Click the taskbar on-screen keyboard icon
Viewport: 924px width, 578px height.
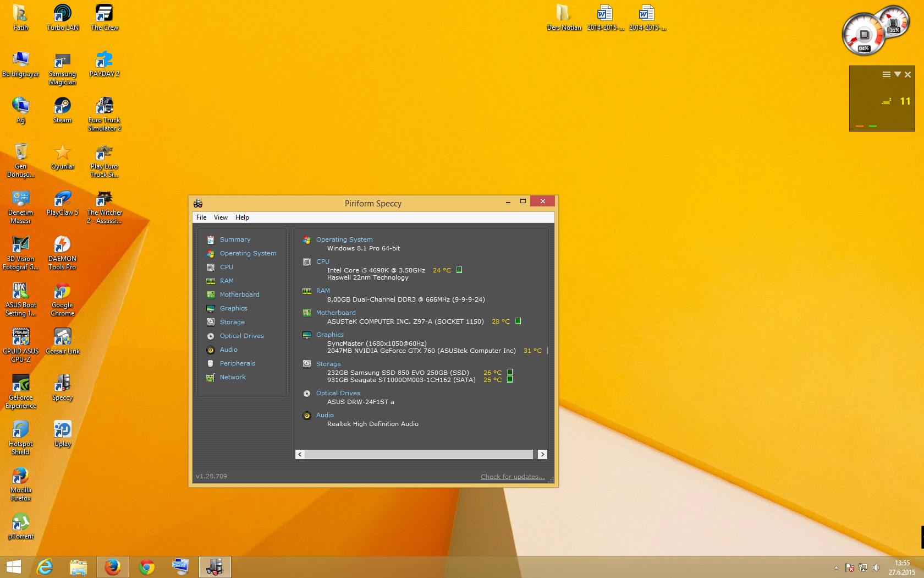click(180, 566)
